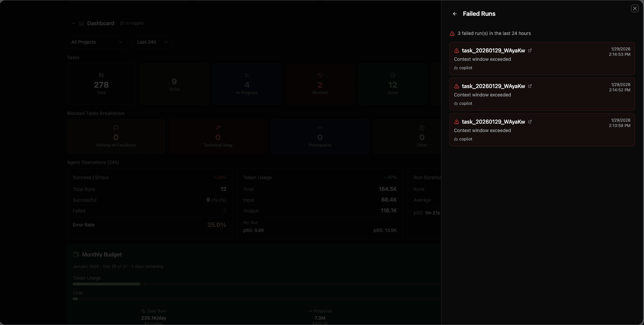The image size is (644, 325).
Task: Open task_20260129_WAyaKw failed at 2:14:52 PM
Action: tap(493, 86)
